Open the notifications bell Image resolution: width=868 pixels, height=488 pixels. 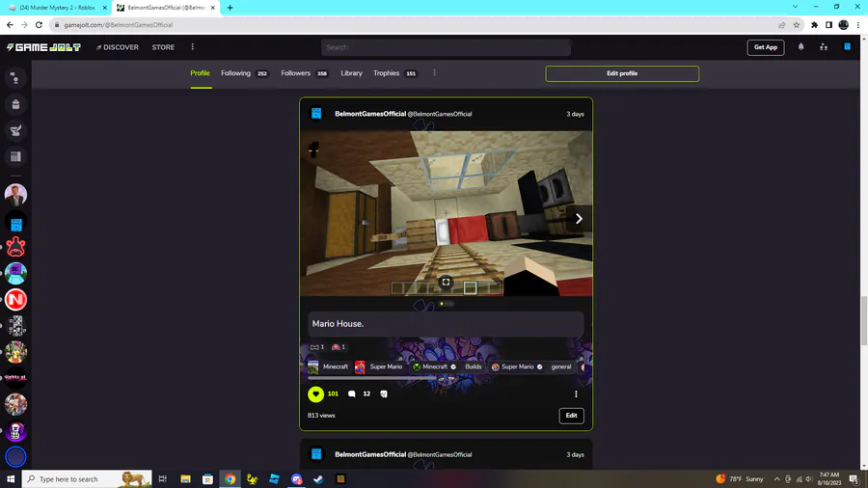pyautogui.click(x=801, y=47)
